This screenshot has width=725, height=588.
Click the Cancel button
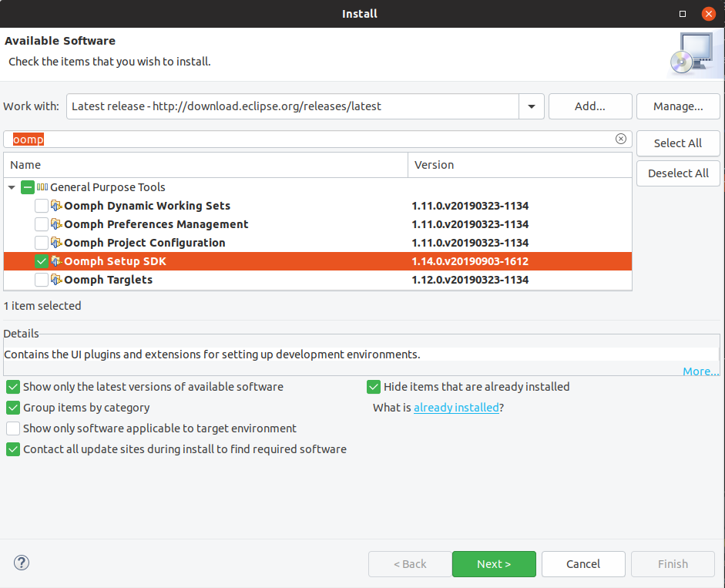(x=583, y=564)
